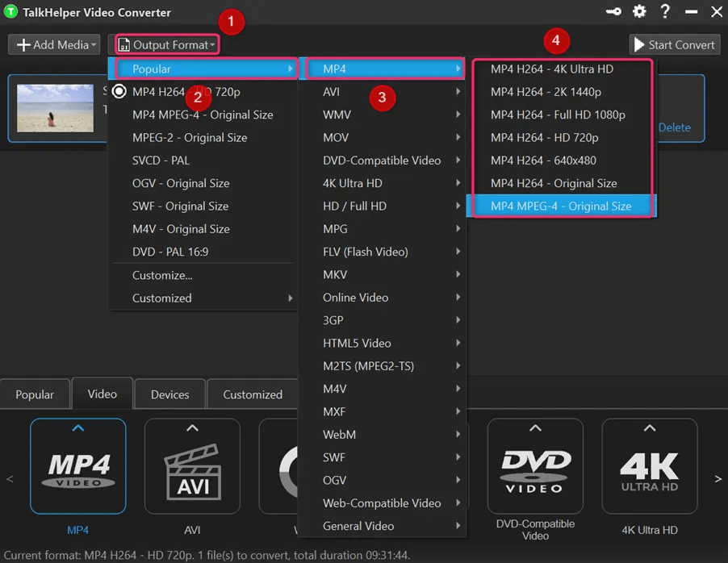Screen dimensions: 728x563
Task: Open the OGV format submenu
Action: coord(383,480)
